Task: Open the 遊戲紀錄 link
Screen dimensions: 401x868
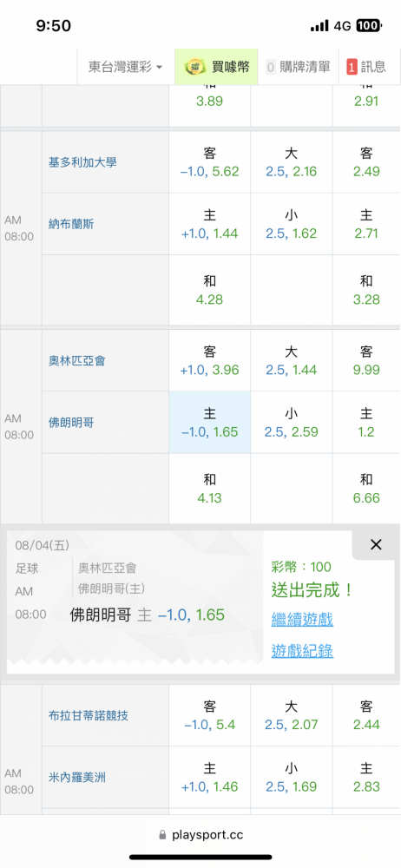Action: click(302, 652)
